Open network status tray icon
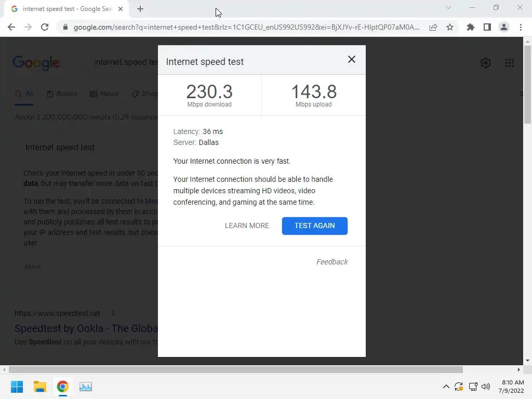Screen dimensions: 532x399 pyautogui.click(x=473, y=387)
